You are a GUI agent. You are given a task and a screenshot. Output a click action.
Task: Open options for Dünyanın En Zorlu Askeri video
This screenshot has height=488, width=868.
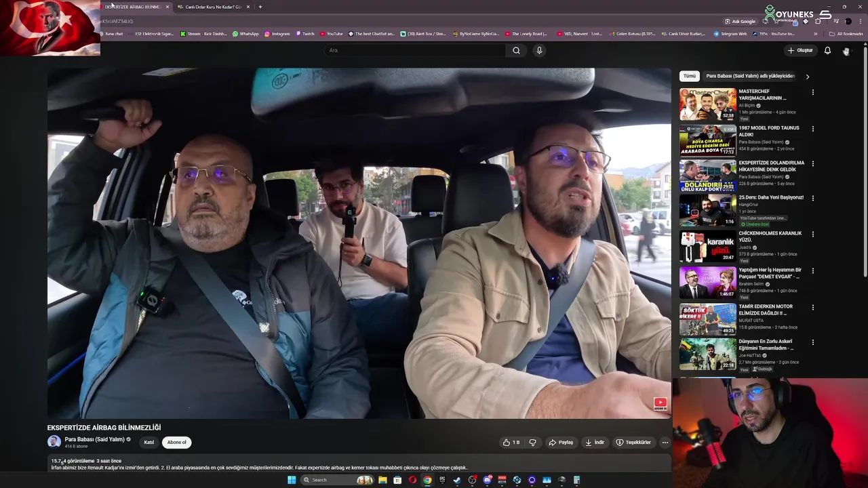point(812,343)
